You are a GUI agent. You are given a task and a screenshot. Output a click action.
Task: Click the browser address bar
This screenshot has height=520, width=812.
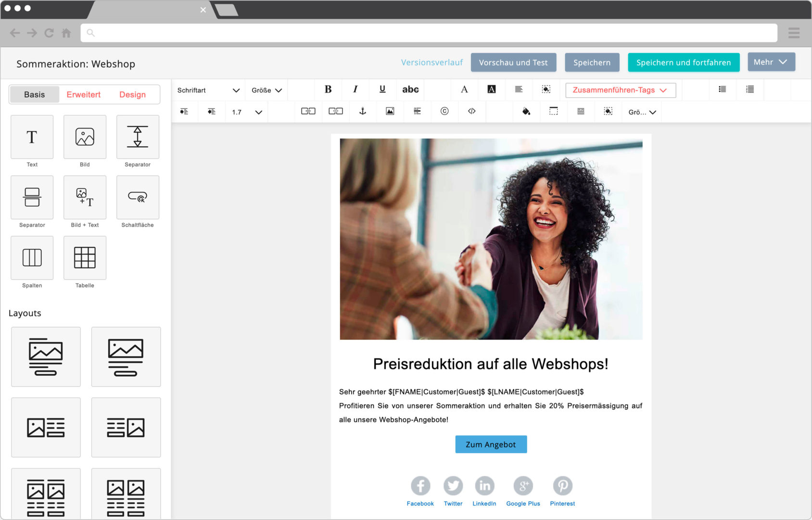coord(428,33)
